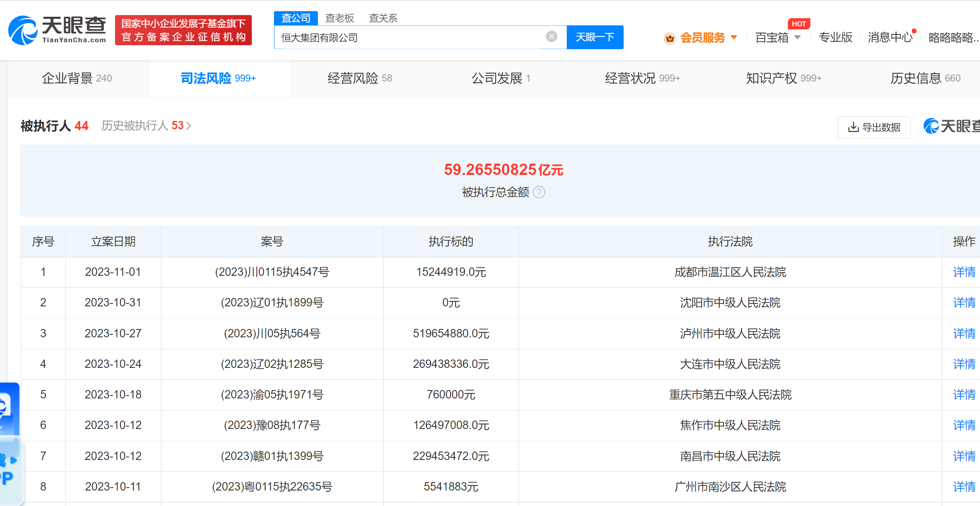Open the 知识产权 tab

784,78
